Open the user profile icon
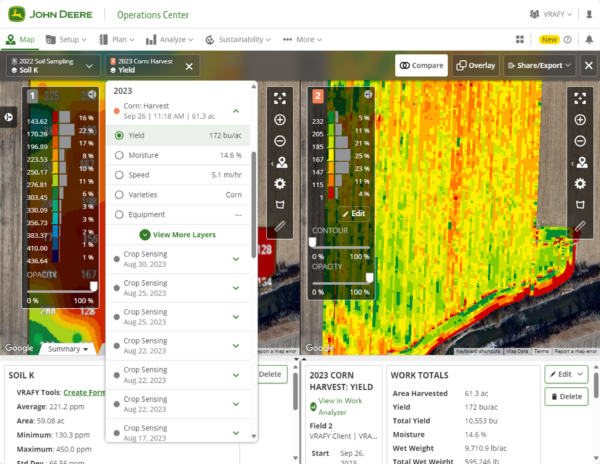Viewport: 600px width, 464px height. (589, 15)
